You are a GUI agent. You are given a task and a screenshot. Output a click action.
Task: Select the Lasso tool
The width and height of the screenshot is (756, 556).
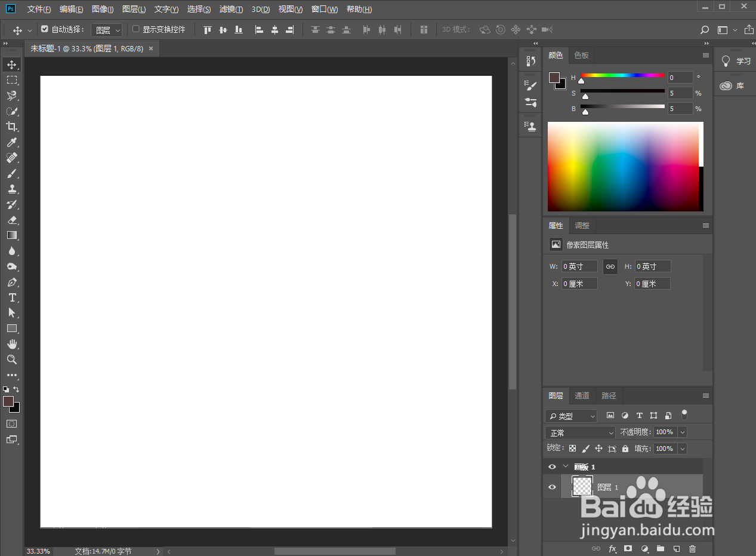click(x=12, y=96)
